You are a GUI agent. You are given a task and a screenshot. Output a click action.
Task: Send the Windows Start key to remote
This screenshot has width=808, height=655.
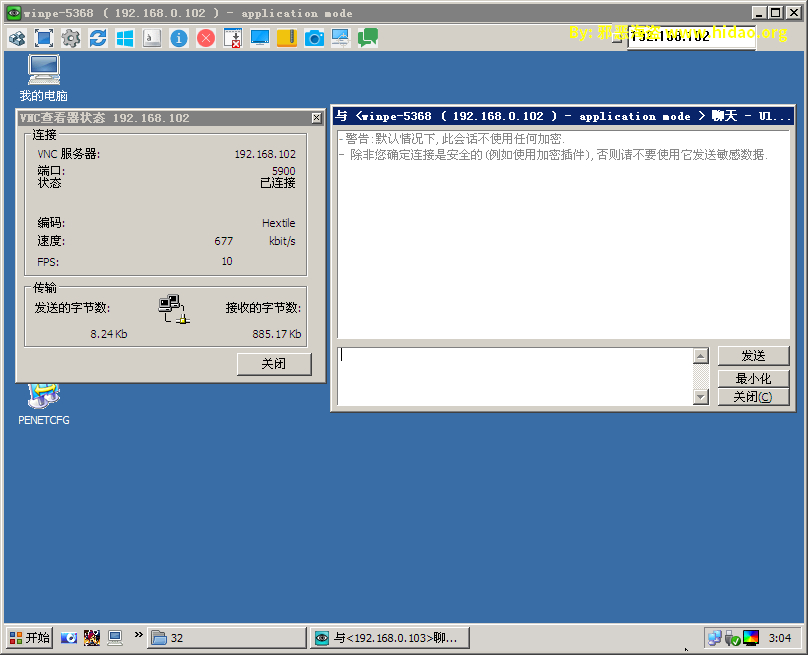tap(126, 37)
